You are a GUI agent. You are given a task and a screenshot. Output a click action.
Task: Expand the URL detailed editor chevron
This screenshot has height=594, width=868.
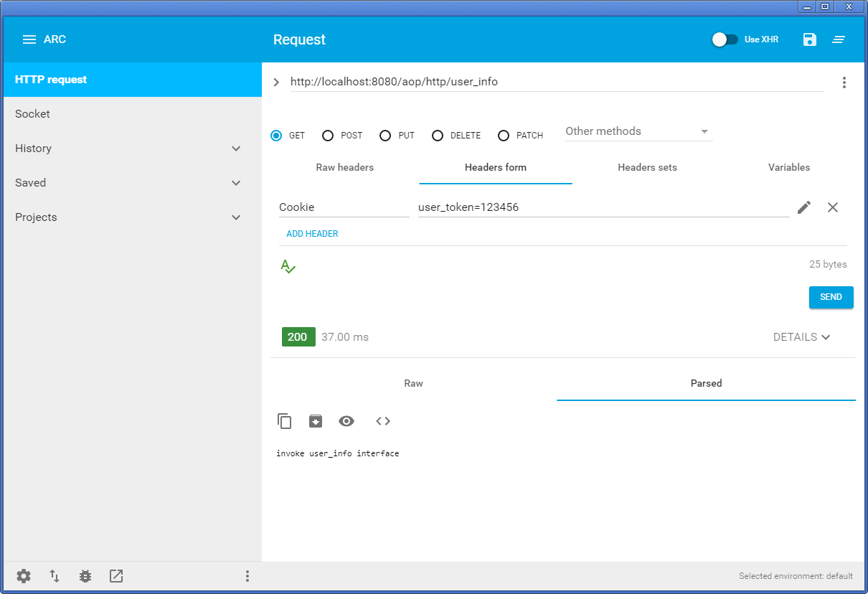[x=277, y=82]
